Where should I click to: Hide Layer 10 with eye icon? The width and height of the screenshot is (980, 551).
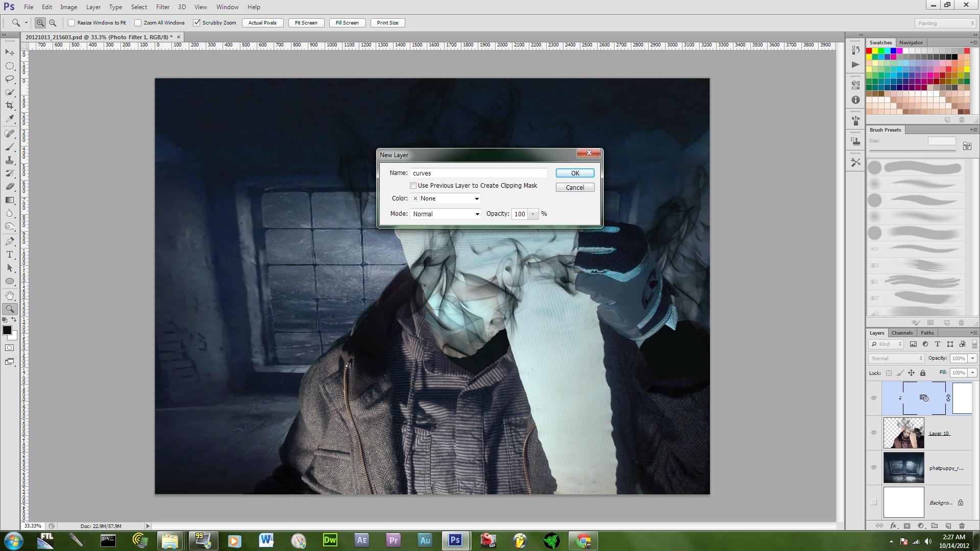pos(873,433)
